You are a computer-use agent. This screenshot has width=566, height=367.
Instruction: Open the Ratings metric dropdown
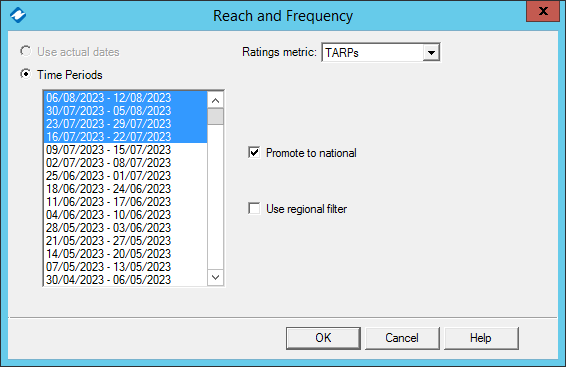(431, 53)
